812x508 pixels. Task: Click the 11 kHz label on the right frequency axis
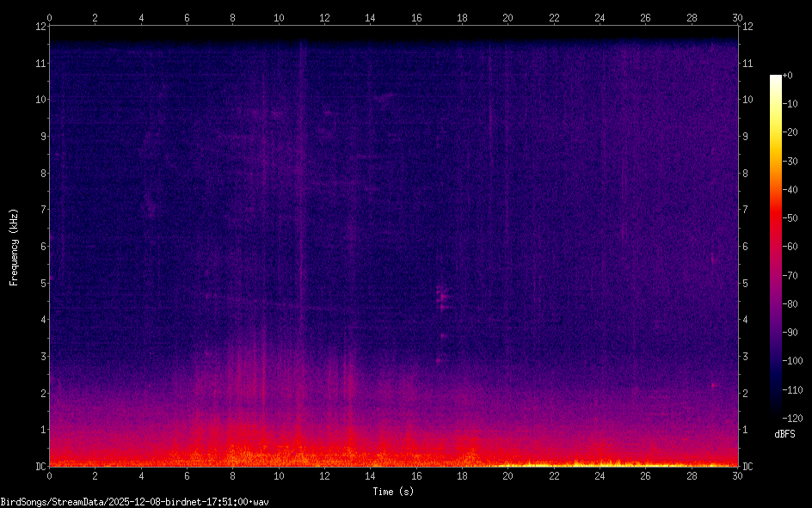pyautogui.click(x=748, y=63)
